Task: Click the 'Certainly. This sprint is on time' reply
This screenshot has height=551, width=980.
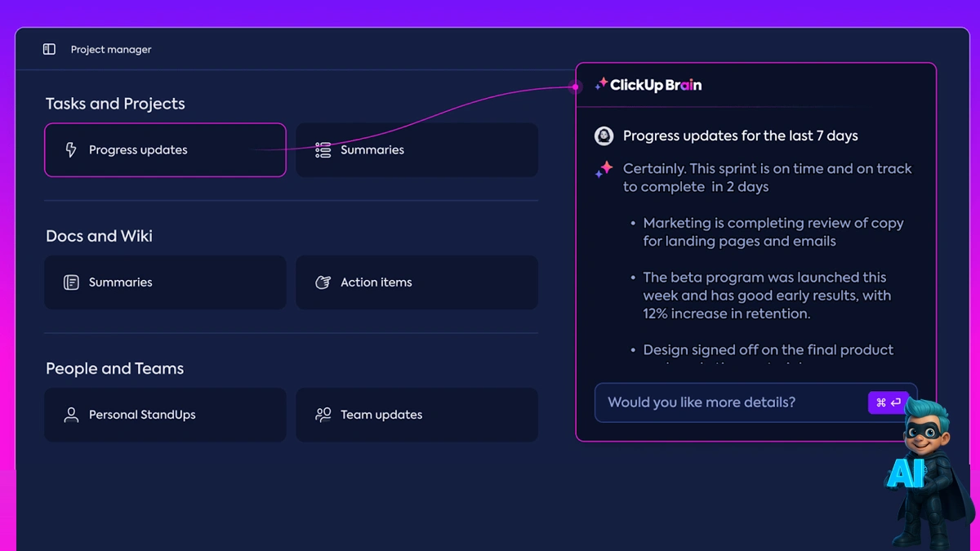Action: [768, 178]
